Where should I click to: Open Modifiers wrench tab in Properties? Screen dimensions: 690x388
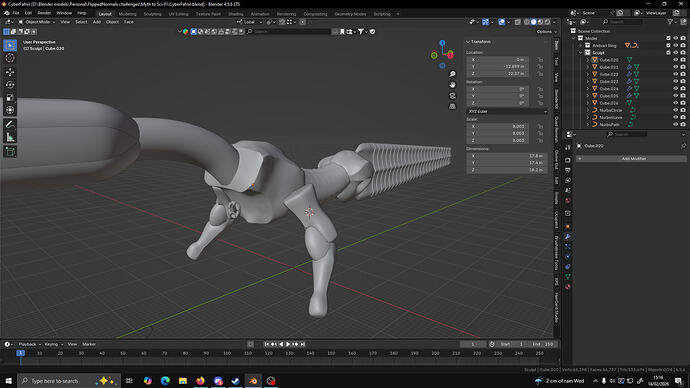[568, 237]
